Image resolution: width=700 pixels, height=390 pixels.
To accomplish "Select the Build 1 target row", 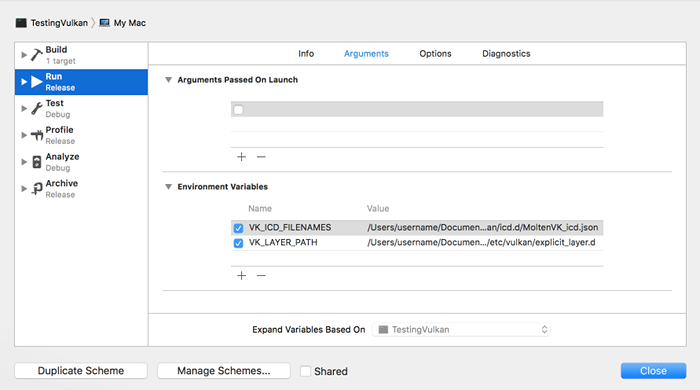I will click(x=81, y=55).
